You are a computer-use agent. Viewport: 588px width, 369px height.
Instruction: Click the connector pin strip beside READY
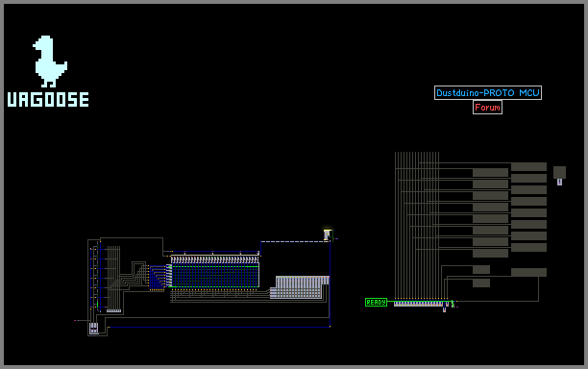tap(419, 304)
